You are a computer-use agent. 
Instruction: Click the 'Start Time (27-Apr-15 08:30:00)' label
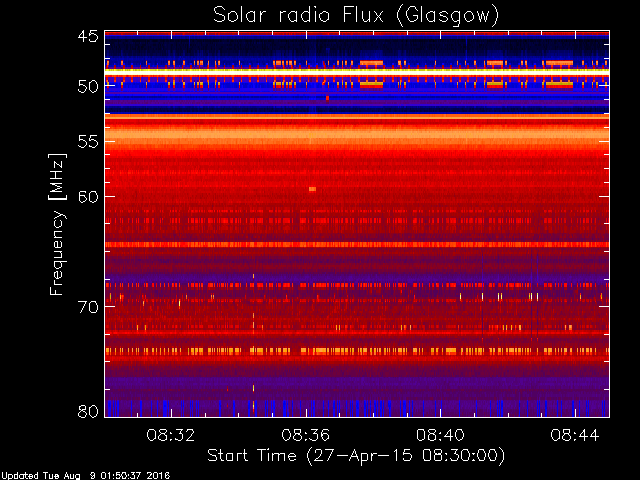point(356,456)
